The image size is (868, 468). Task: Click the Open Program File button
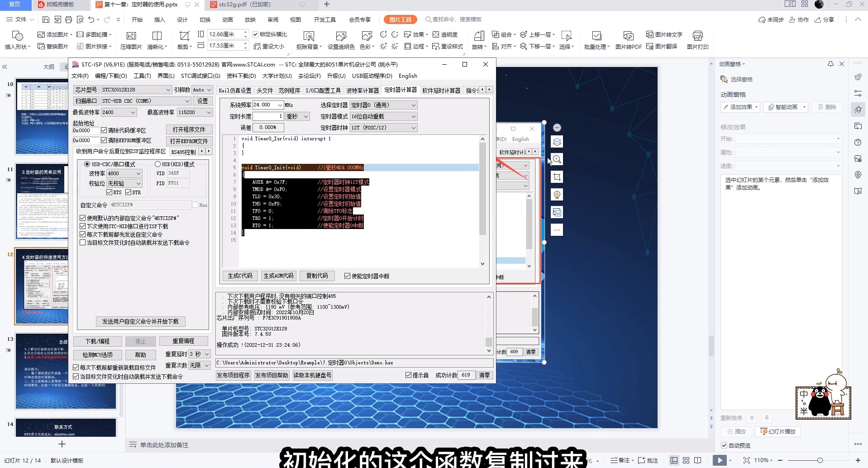(x=189, y=129)
